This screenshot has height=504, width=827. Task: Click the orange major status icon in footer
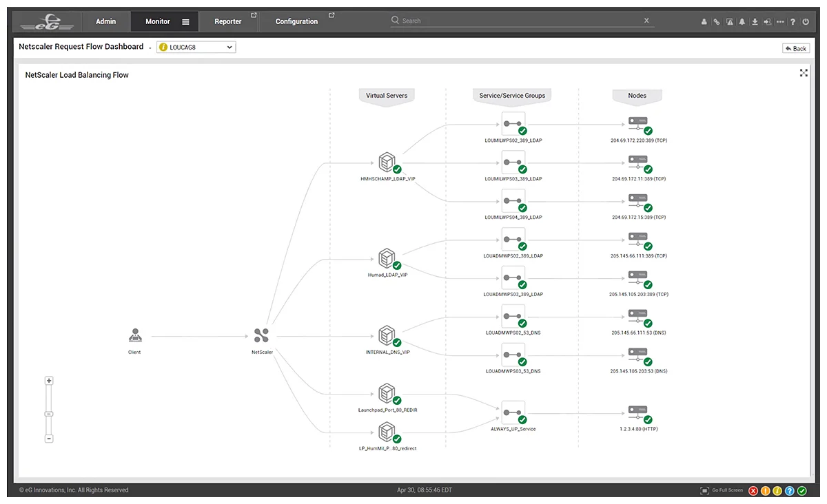(x=765, y=491)
